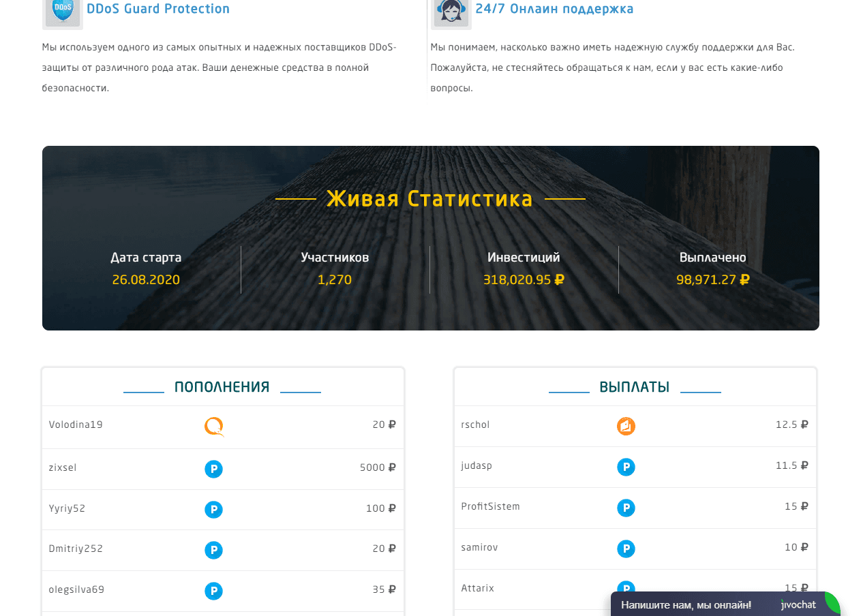861x616 pixels.
Task: Click the Payeer icon in judasp row
Action: 626,467
